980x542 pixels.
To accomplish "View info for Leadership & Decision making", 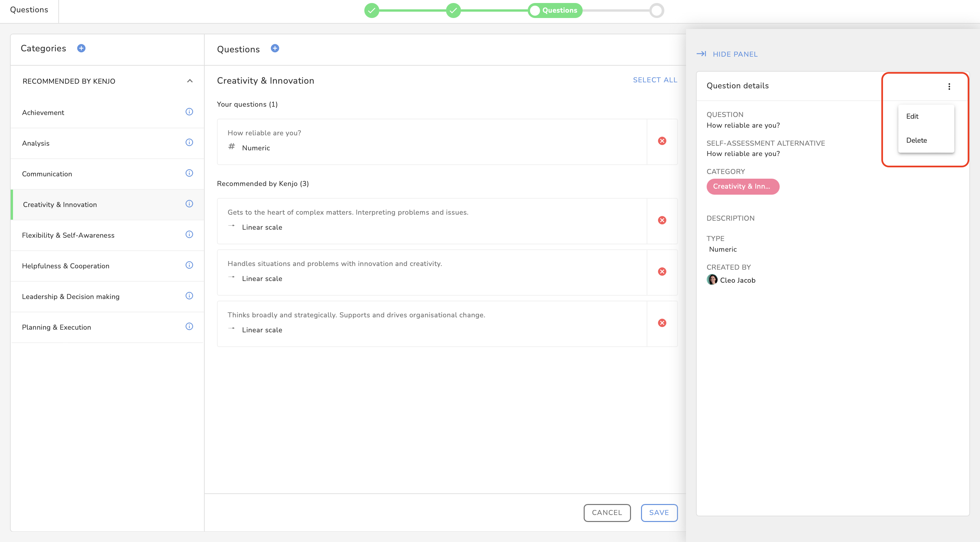I will [189, 296].
